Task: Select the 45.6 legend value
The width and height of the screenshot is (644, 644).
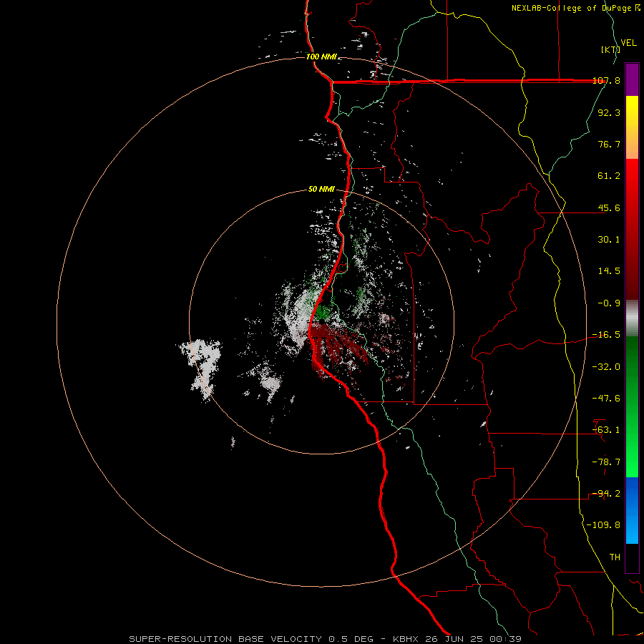Action: point(609,208)
